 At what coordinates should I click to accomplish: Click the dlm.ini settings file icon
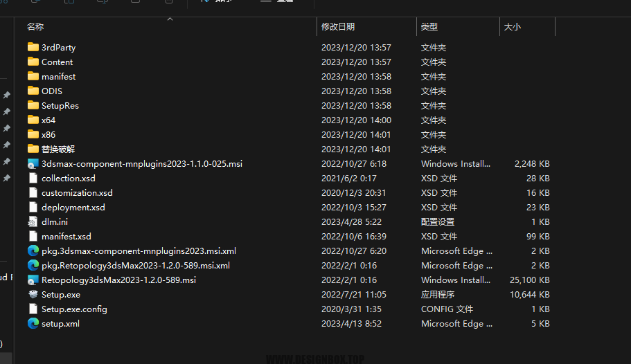[x=33, y=221]
